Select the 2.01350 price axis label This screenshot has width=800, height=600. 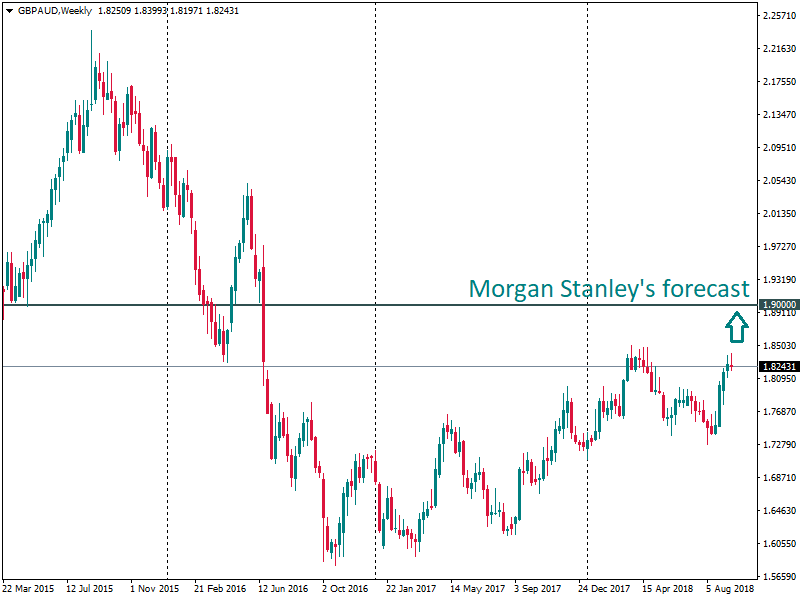click(777, 214)
